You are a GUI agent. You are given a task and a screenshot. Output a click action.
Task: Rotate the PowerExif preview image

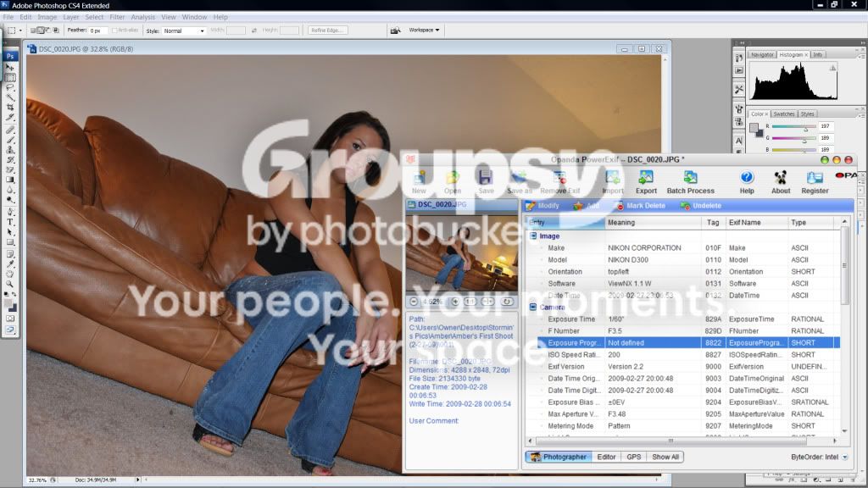point(507,302)
